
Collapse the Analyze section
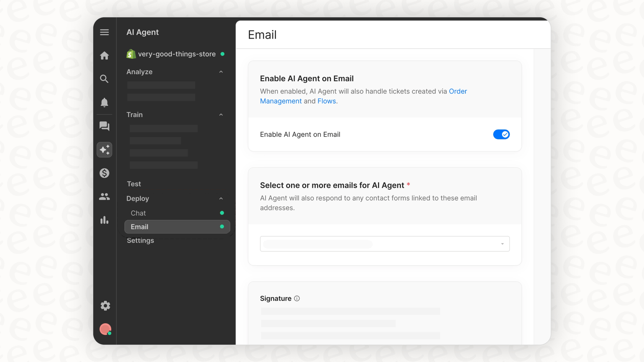(221, 72)
